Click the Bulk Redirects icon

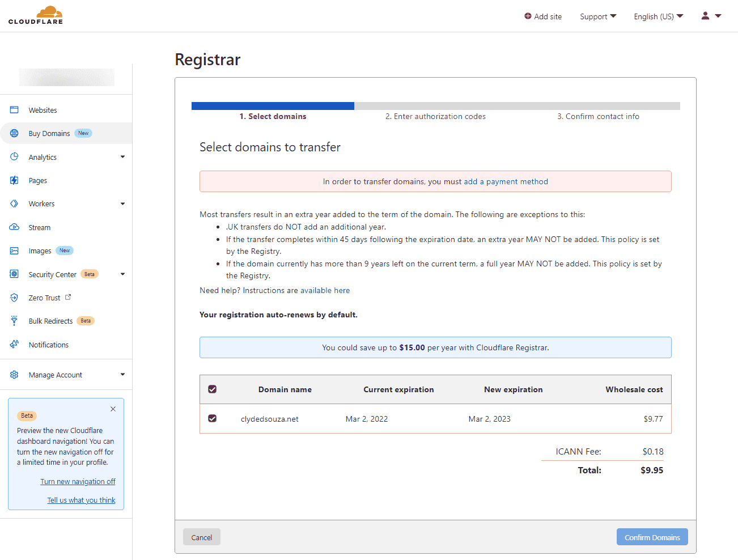coord(14,321)
